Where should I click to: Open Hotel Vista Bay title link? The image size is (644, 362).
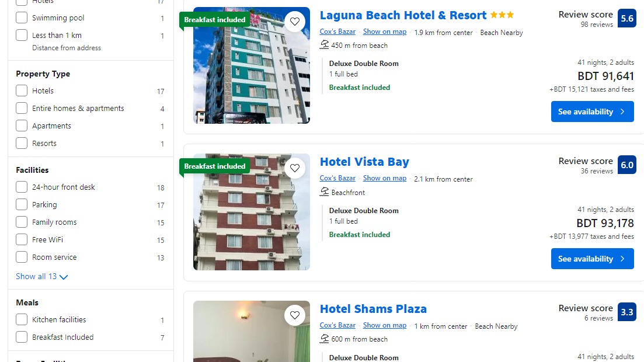click(x=364, y=162)
